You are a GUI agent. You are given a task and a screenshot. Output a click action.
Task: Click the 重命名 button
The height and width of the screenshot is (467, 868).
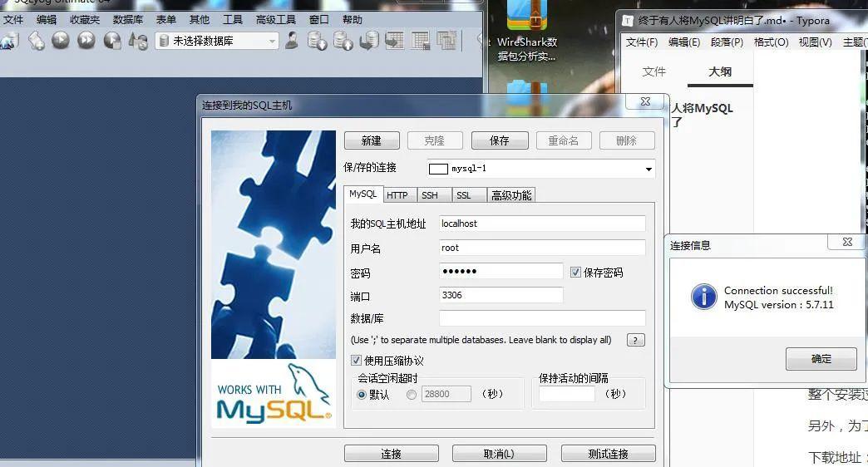[564, 140]
